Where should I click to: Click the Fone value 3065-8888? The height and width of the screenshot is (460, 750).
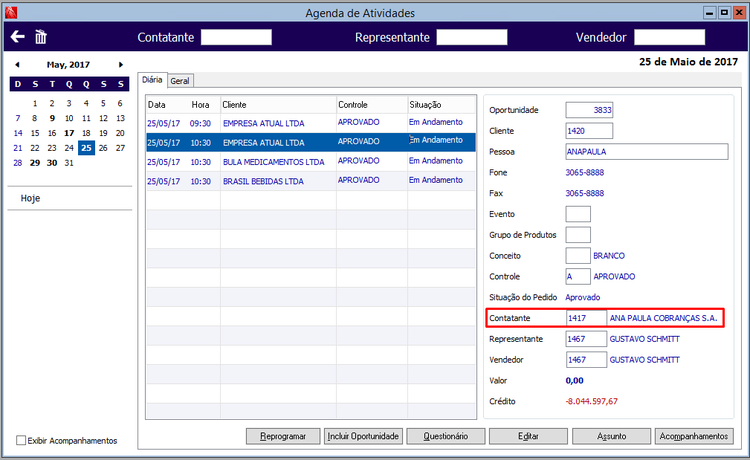tap(585, 172)
